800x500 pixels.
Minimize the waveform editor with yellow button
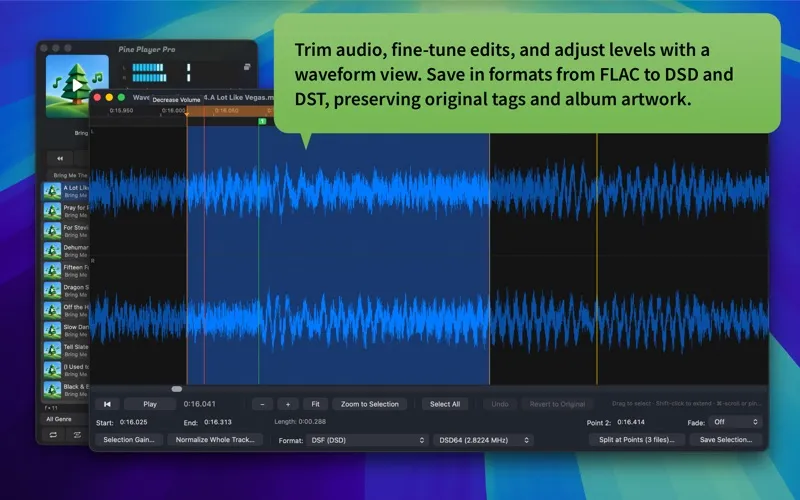coord(109,97)
